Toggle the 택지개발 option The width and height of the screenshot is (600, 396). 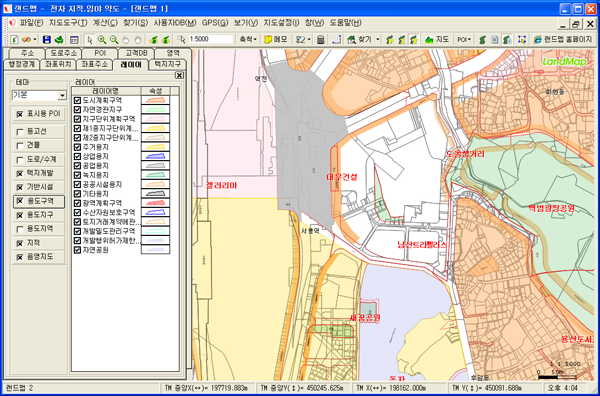click(20, 174)
